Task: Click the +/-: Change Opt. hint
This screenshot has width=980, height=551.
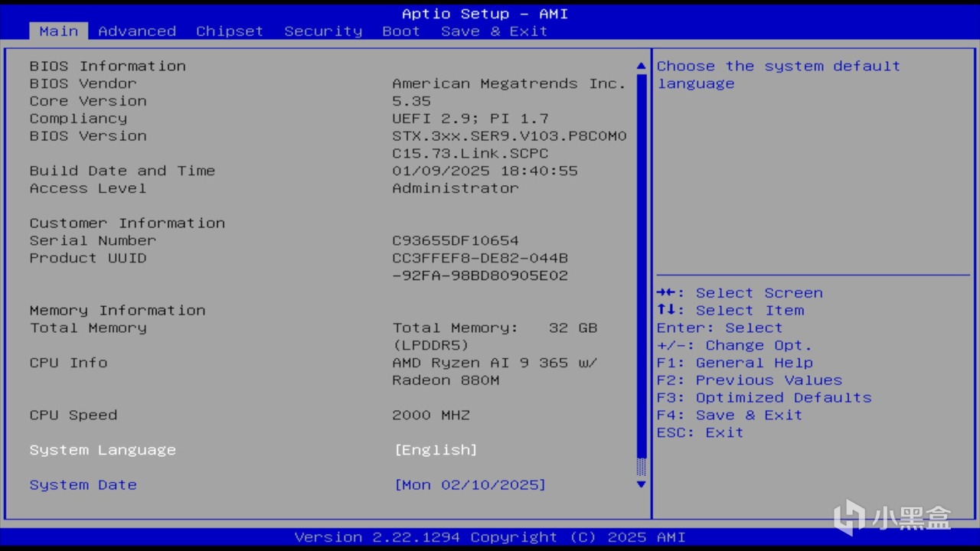Action: (734, 345)
